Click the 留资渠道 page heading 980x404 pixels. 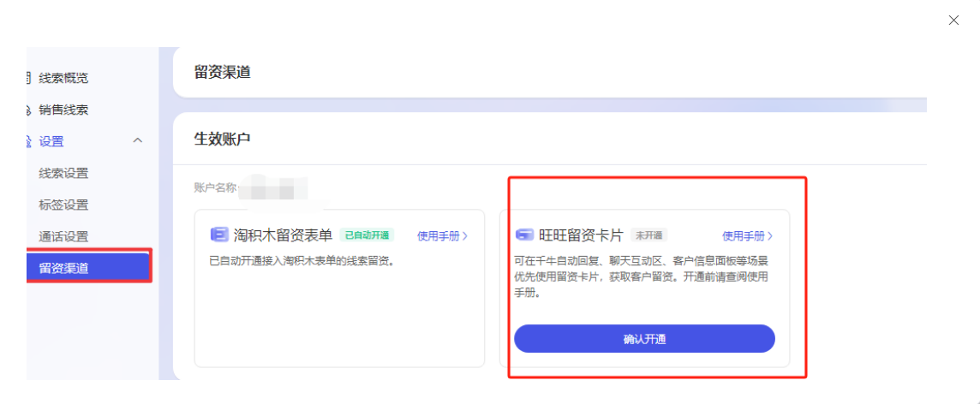click(x=223, y=72)
